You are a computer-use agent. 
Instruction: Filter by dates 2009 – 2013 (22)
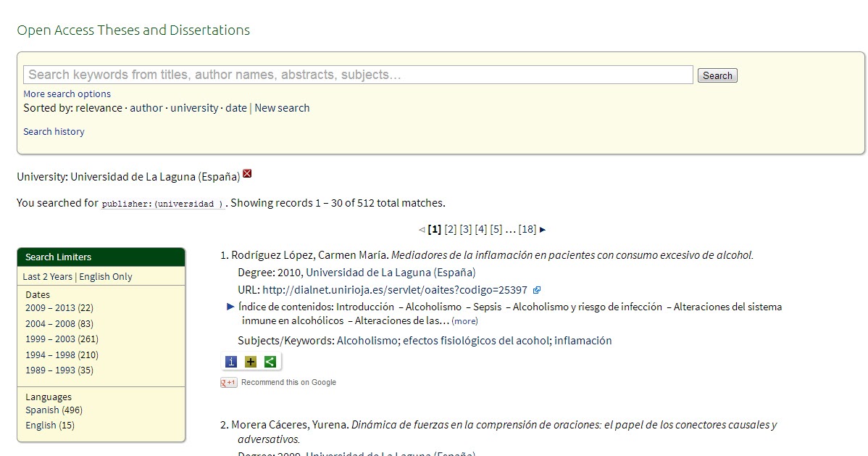[x=59, y=308]
